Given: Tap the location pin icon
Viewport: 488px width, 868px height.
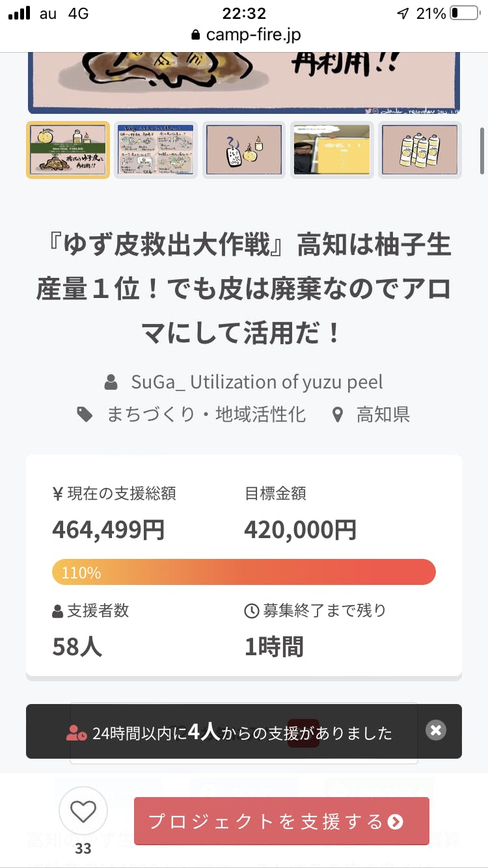Looking at the screenshot, I should [x=338, y=414].
